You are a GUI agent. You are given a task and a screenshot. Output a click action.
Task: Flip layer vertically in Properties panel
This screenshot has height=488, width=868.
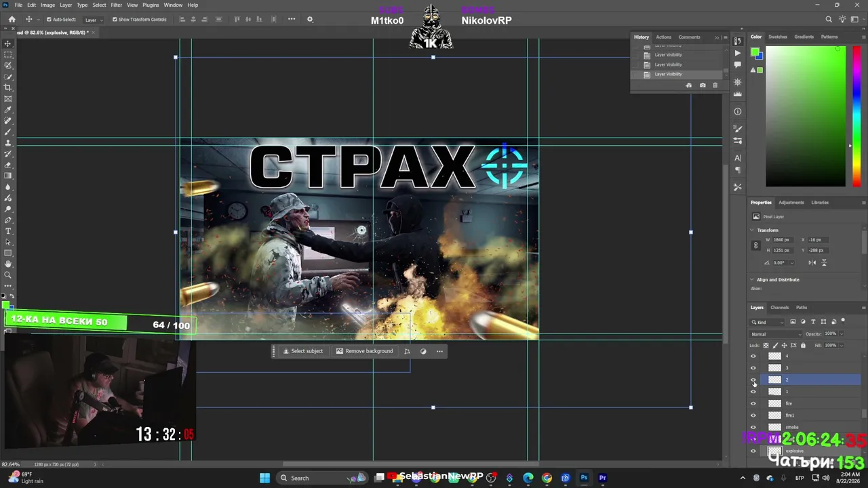point(824,262)
